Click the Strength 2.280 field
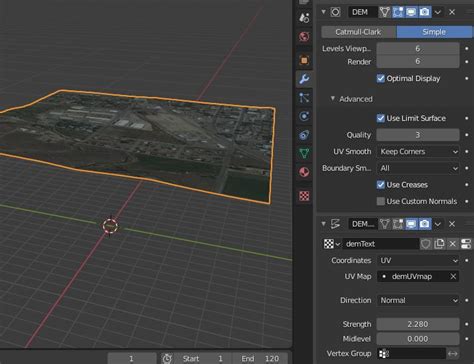The width and height of the screenshot is (474, 364). [x=418, y=324]
